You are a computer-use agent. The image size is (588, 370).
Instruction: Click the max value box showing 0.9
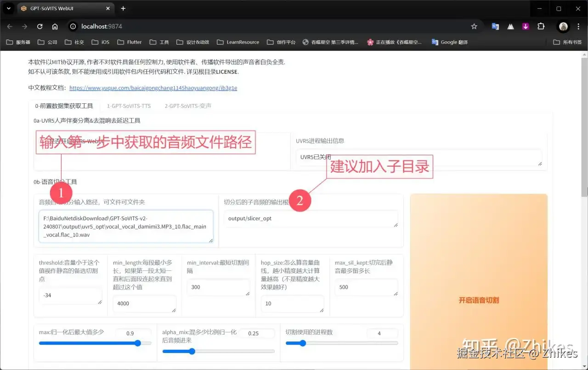(133, 333)
